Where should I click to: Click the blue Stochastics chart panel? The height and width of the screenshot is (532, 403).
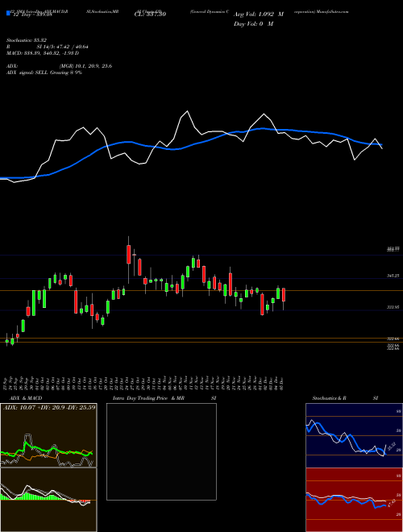[354, 435]
